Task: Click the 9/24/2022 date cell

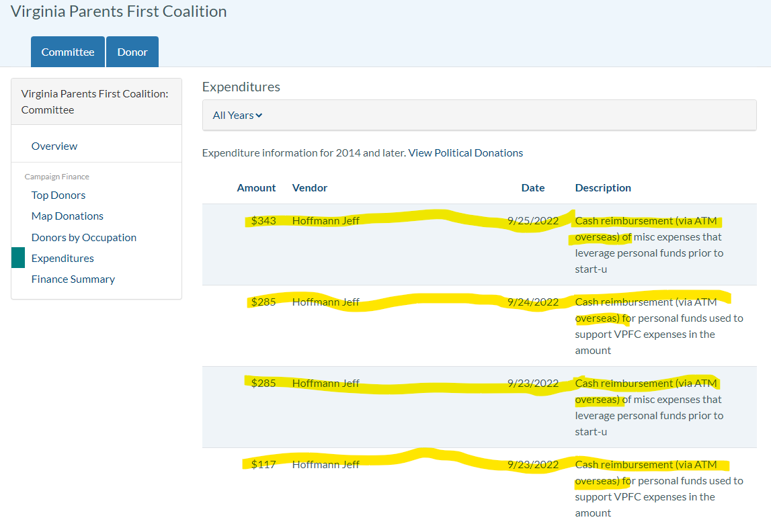Action: pos(533,302)
